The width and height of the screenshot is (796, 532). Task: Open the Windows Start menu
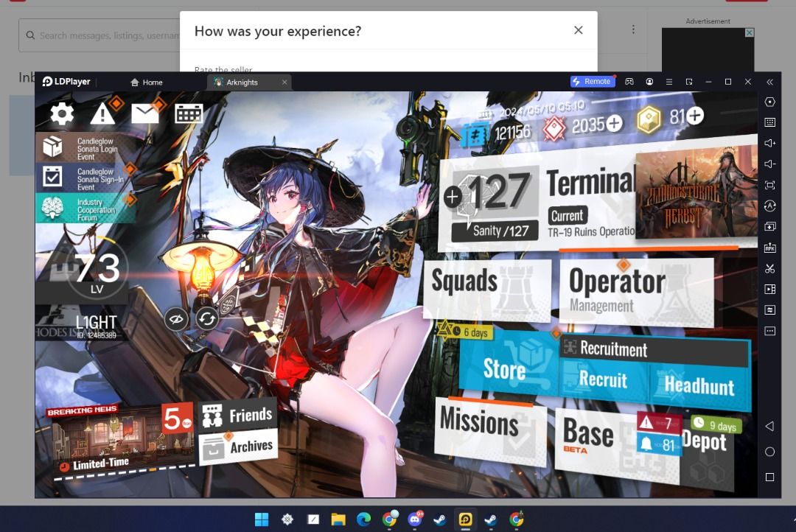(x=262, y=519)
